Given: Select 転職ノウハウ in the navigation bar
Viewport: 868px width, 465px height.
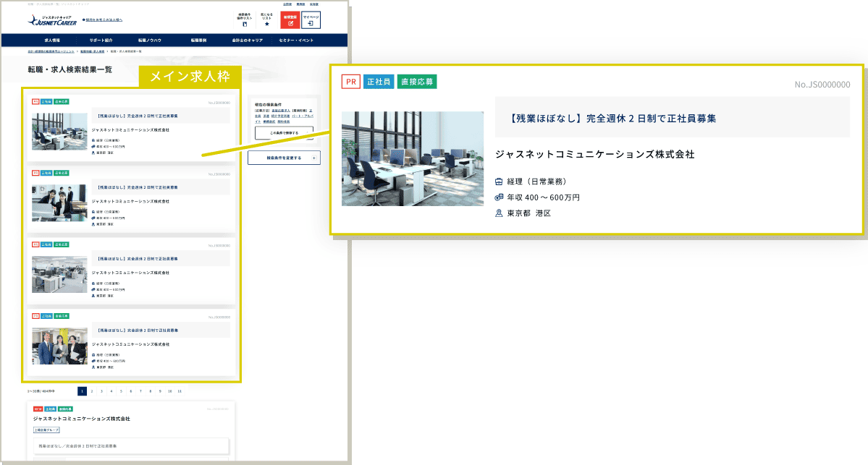Looking at the screenshot, I should click(x=149, y=40).
